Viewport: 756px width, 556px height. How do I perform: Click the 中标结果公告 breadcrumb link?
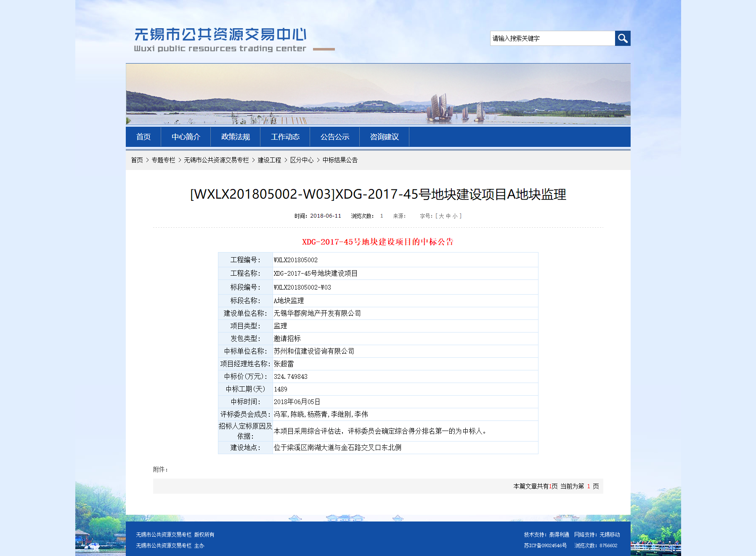(340, 160)
